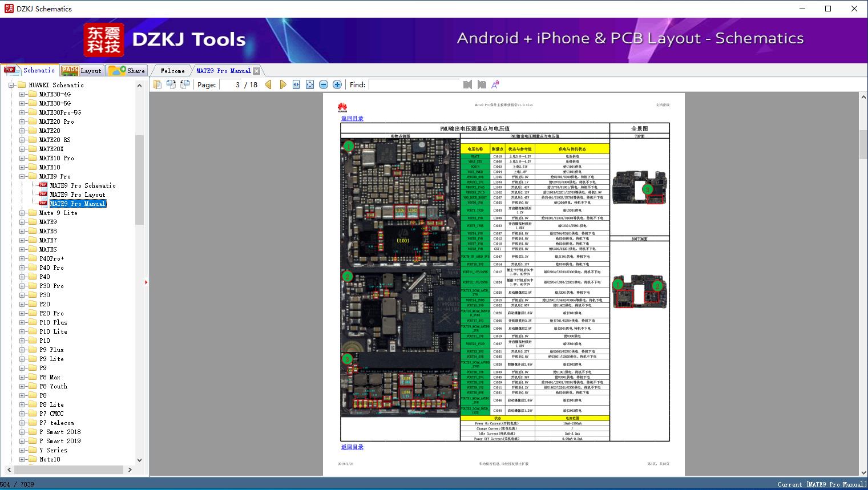Open MATE9 Pro Layout document
Screen dimensions: 868x490
coord(78,195)
